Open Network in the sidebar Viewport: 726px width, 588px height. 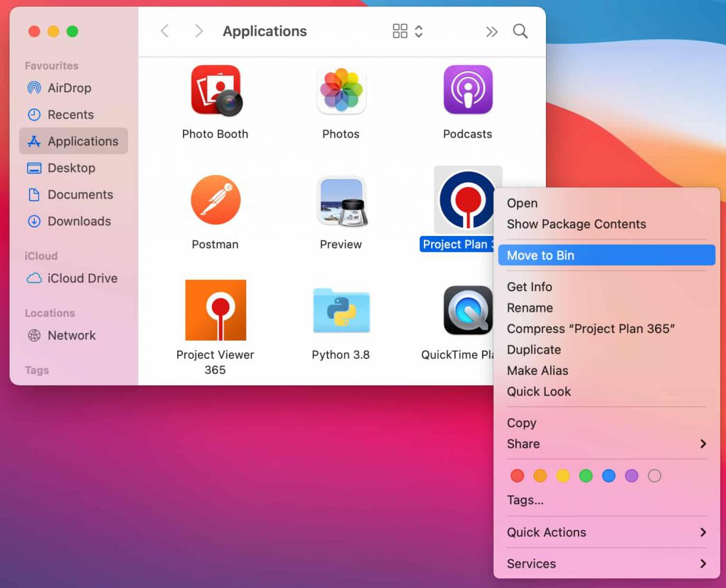tap(74, 335)
